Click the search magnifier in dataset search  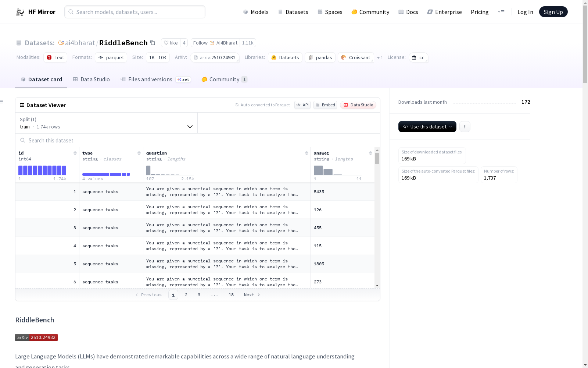(x=23, y=140)
